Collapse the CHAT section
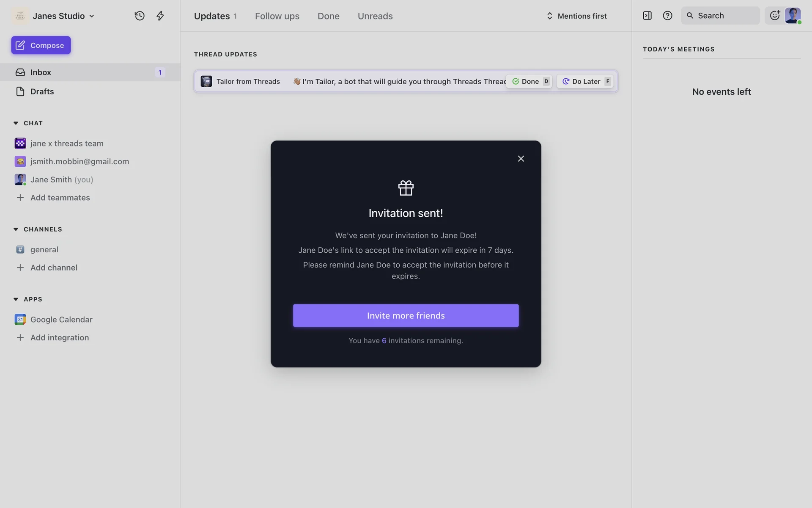This screenshot has height=508, width=812. (16, 123)
